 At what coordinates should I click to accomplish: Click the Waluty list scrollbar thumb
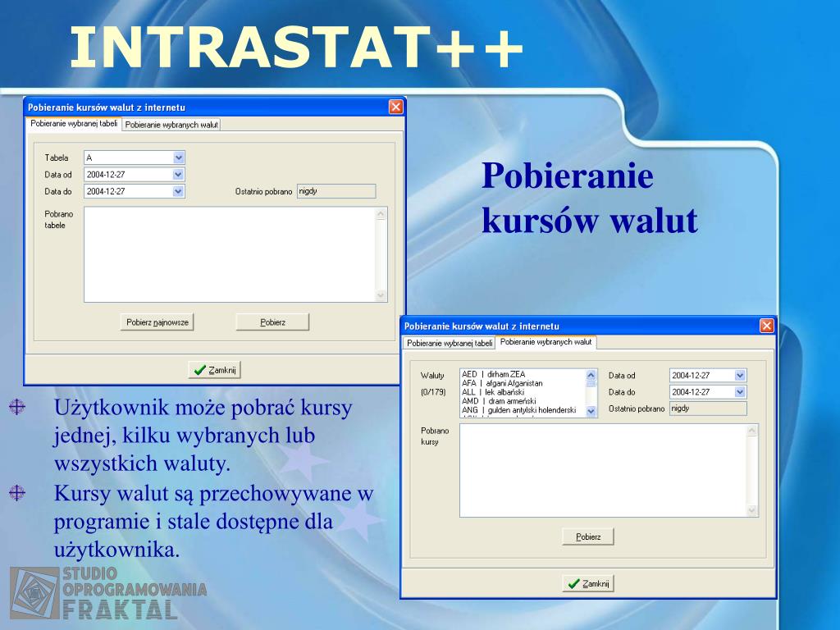point(591,384)
